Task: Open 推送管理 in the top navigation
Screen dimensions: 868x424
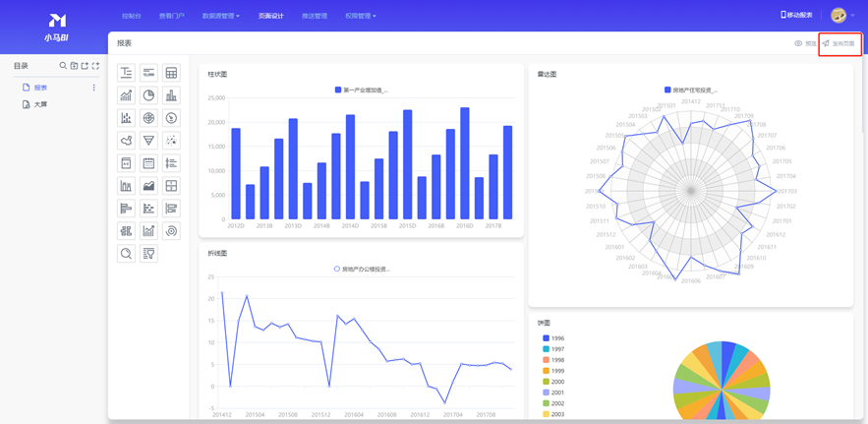Action: click(315, 16)
